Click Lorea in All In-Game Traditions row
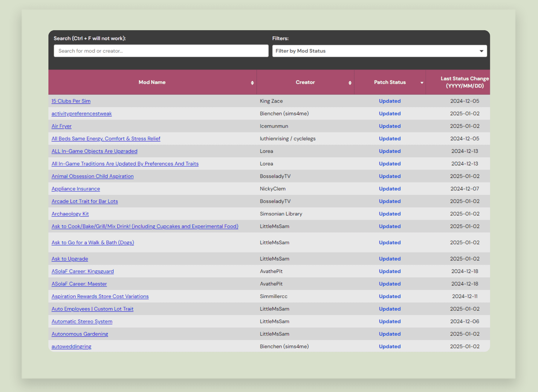 [266, 164]
